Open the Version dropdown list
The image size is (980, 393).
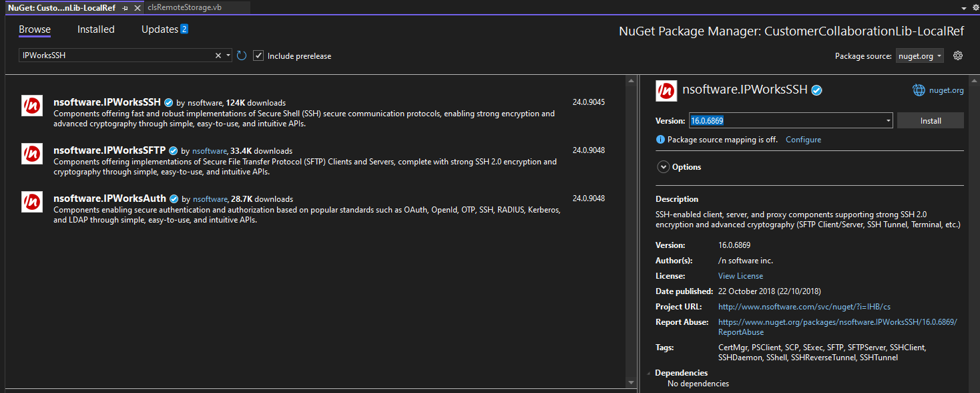(x=888, y=121)
